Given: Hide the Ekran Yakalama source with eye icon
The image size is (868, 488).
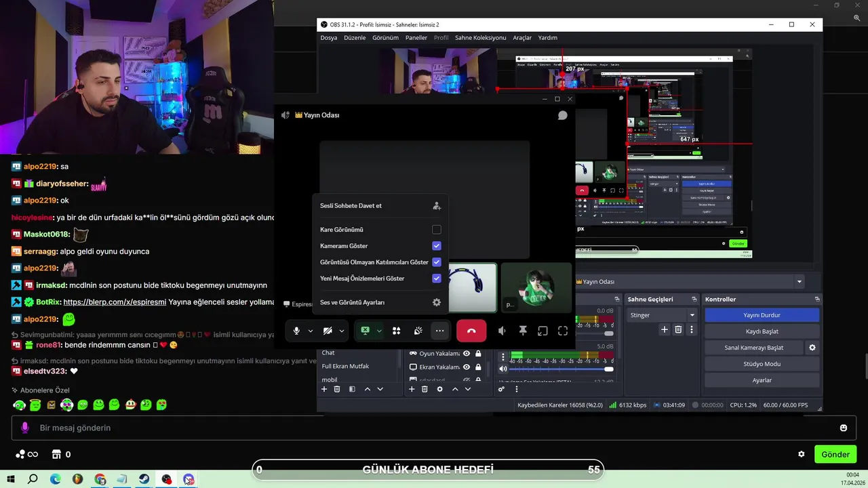Looking at the screenshot, I should 467,367.
